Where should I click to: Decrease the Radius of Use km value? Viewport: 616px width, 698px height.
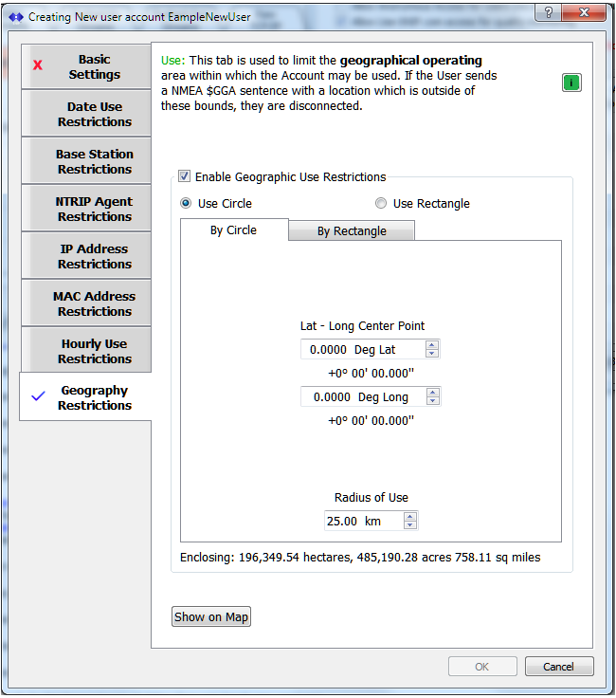click(x=409, y=524)
